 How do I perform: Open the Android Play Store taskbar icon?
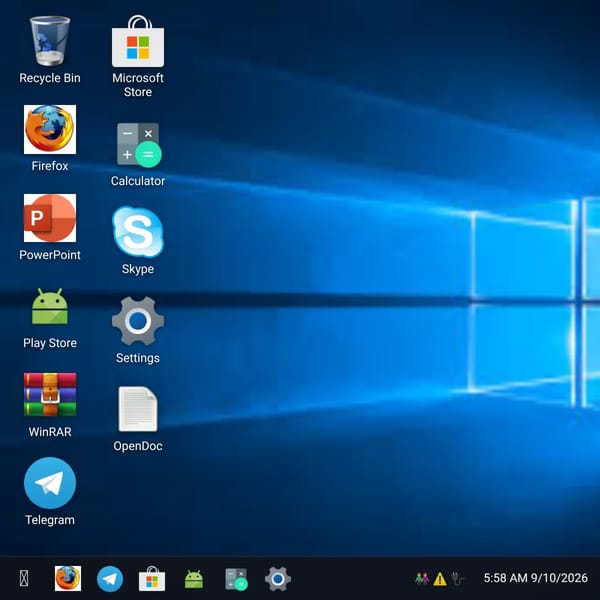pyautogui.click(x=194, y=579)
